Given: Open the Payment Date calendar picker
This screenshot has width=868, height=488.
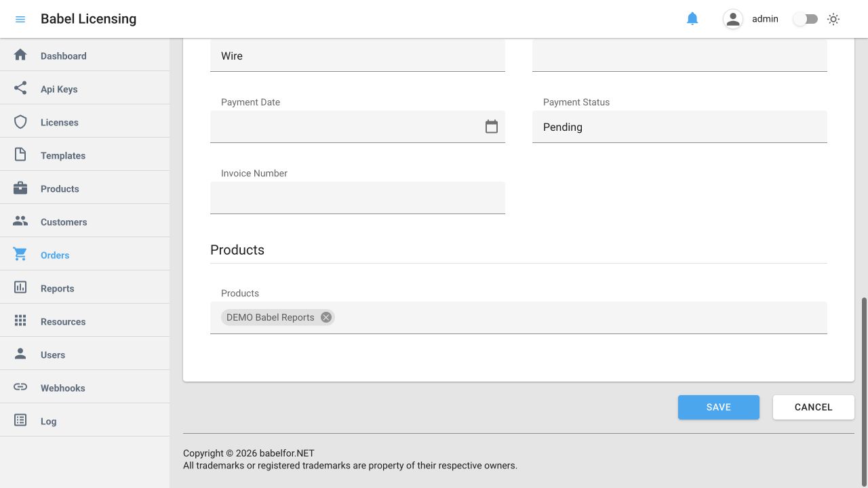Looking at the screenshot, I should (x=492, y=127).
